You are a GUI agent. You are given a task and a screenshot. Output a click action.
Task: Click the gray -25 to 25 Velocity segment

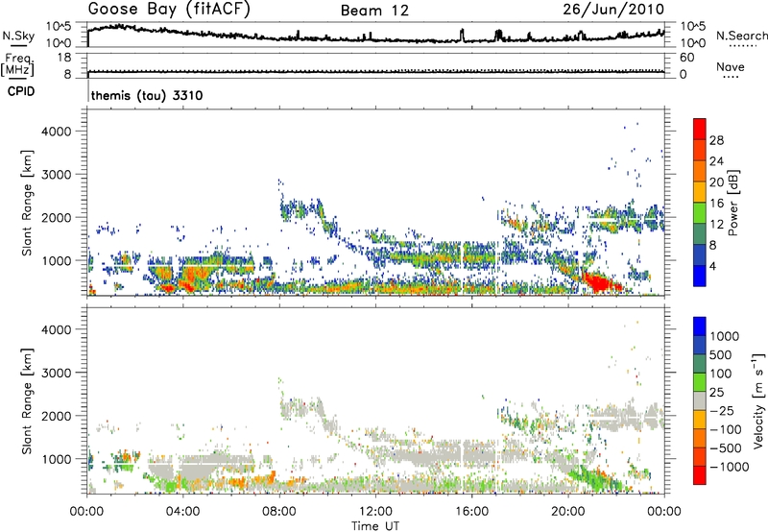[x=700, y=400]
